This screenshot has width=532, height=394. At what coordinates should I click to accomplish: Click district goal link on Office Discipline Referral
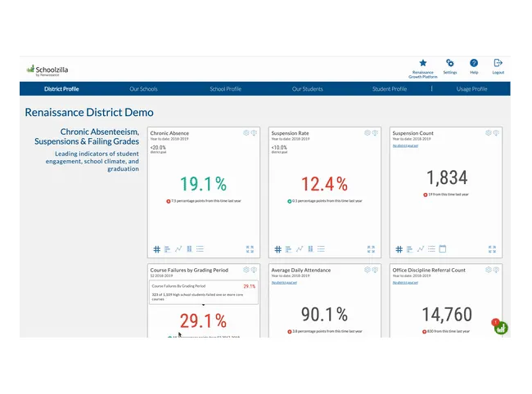[x=405, y=283]
